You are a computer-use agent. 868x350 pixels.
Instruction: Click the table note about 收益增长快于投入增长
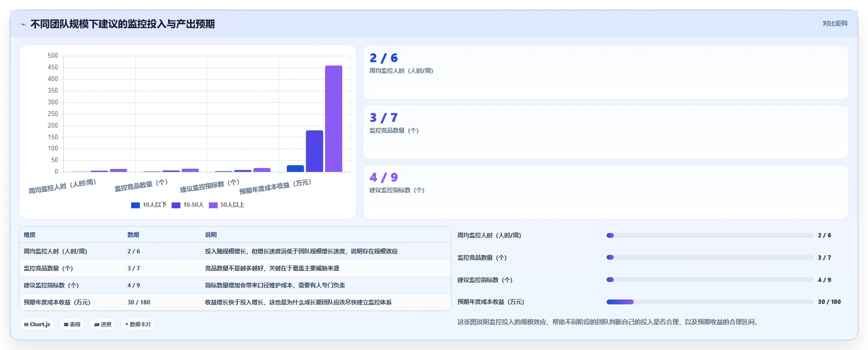point(298,302)
